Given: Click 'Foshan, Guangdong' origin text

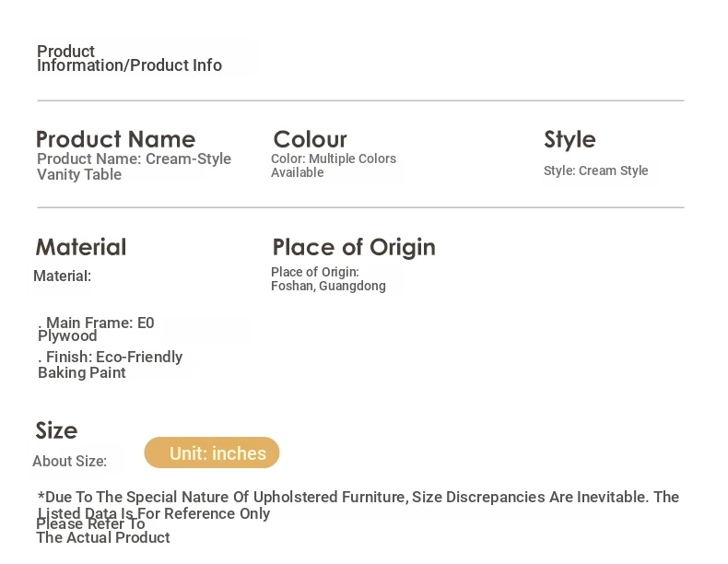Looking at the screenshot, I should click(328, 286).
